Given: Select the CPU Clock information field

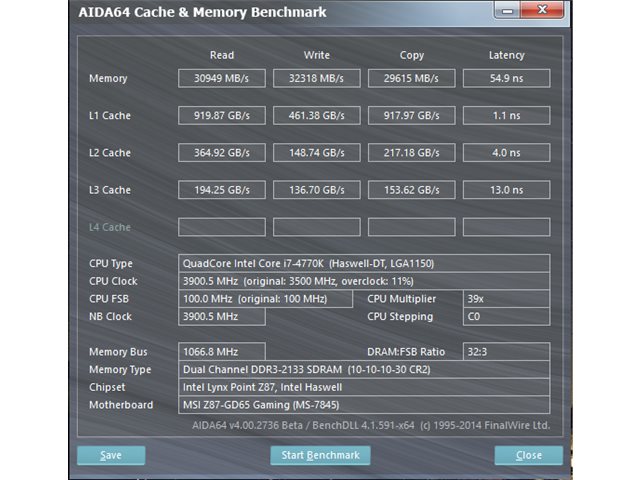Looking at the screenshot, I should tap(364, 281).
